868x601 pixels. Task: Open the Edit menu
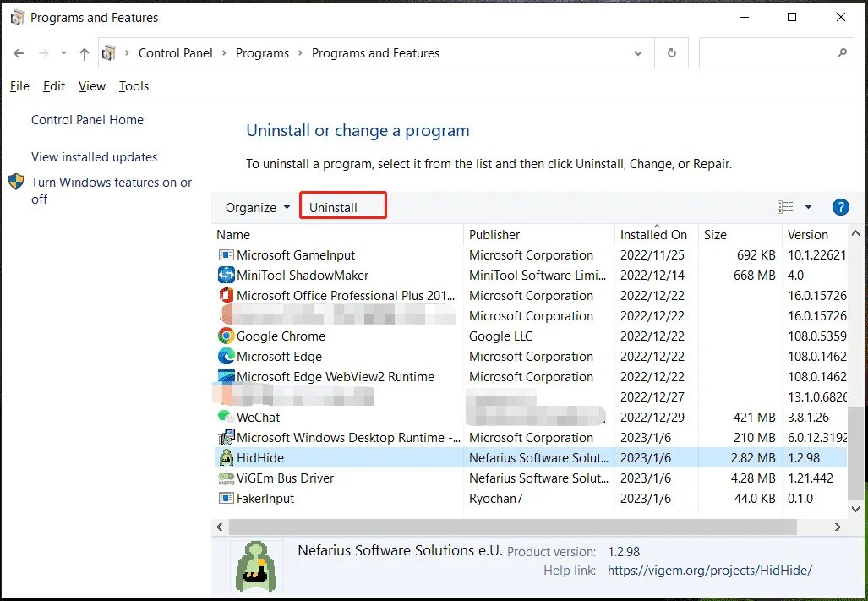[54, 86]
